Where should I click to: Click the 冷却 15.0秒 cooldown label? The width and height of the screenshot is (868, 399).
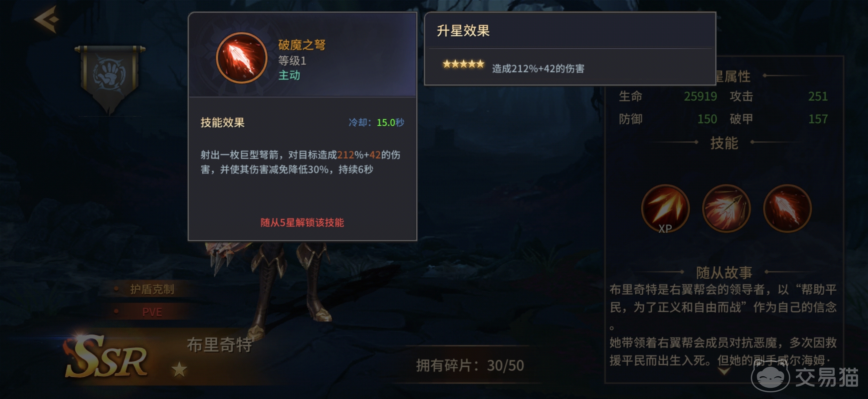[x=376, y=122]
